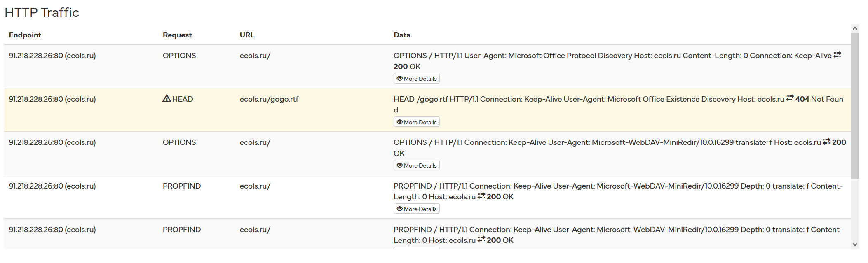
Task: Click the transfer arrows icon in WebDAV OPTIONS row
Action: [826, 142]
